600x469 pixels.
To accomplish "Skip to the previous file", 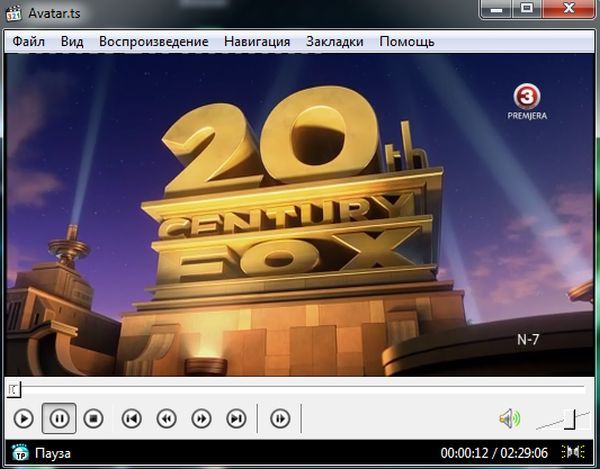I will coord(132,419).
